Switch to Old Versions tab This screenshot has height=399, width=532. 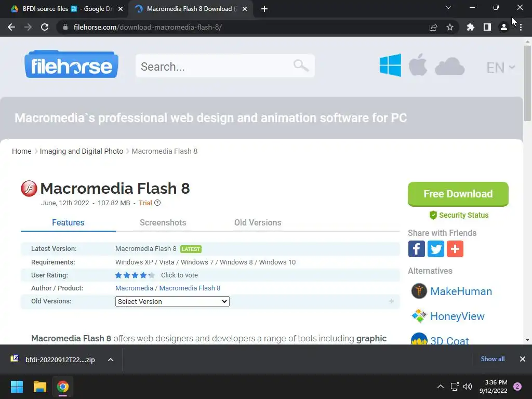258,222
